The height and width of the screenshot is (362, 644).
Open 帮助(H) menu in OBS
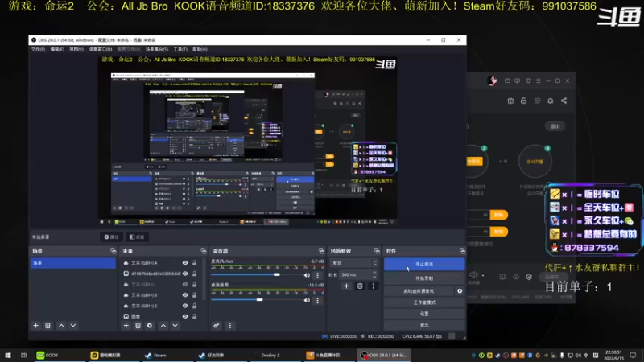(200, 49)
